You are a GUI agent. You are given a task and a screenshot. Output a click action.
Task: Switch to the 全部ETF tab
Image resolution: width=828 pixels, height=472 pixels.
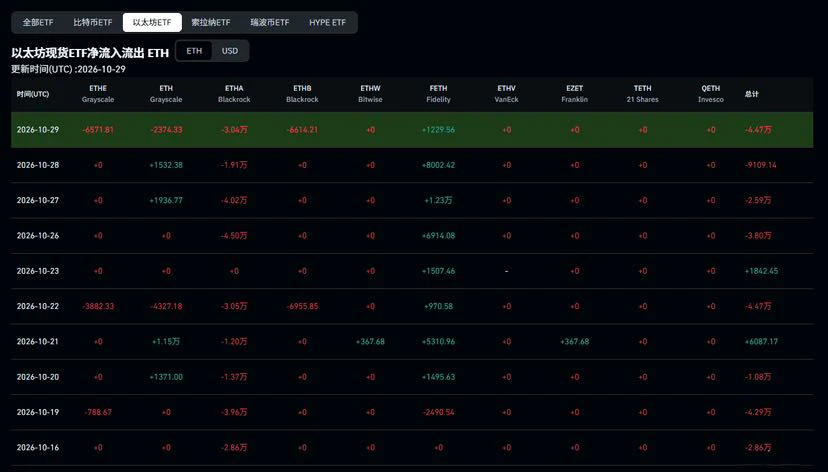(x=38, y=23)
